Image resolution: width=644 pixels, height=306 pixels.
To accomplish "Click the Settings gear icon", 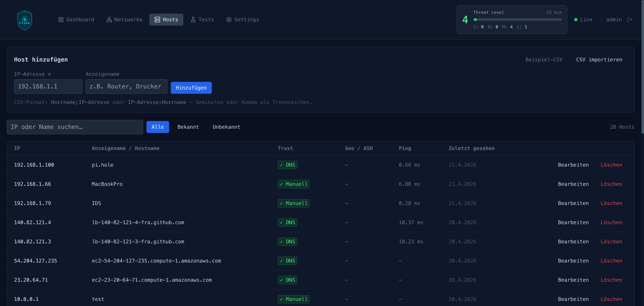I will coord(229,20).
